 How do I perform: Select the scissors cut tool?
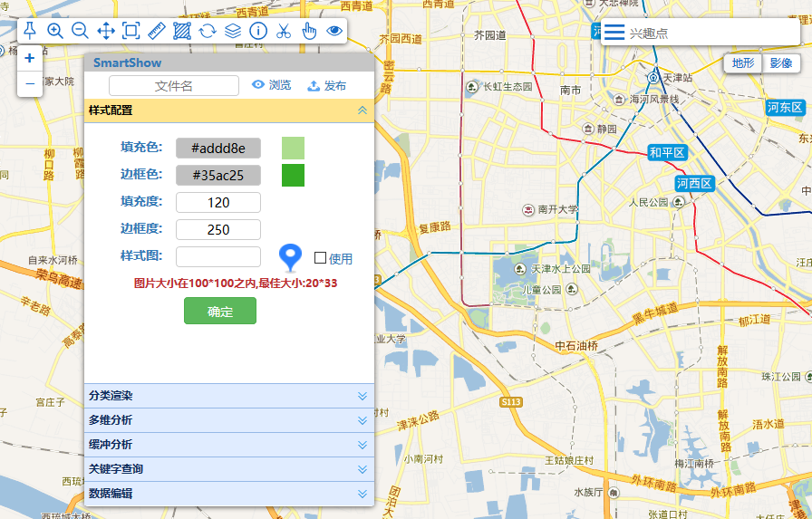[x=284, y=31]
